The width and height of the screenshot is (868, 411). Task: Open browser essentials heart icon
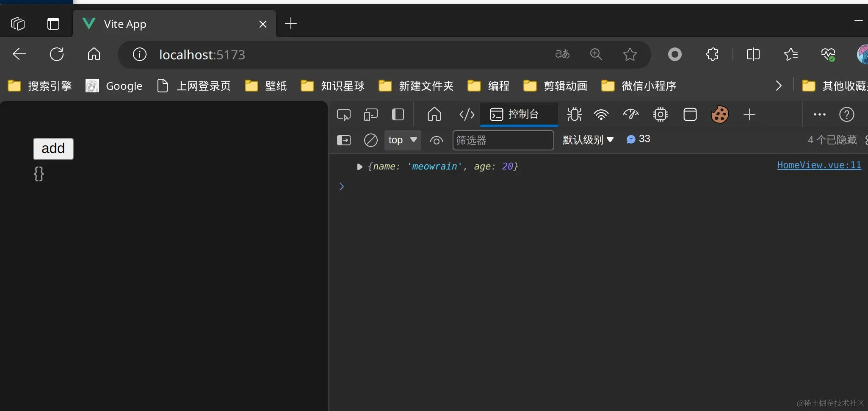(x=828, y=54)
